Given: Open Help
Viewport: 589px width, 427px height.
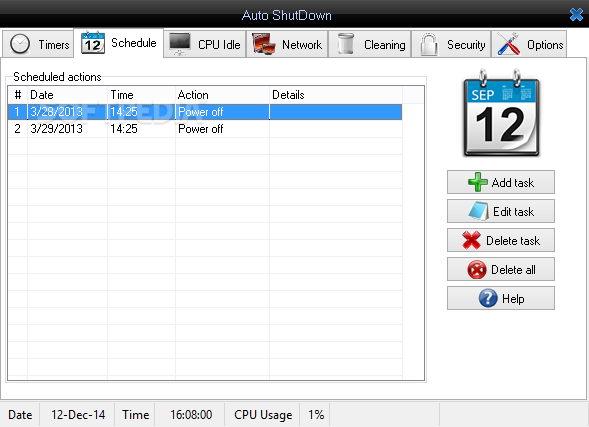Looking at the screenshot, I should point(501,298).
